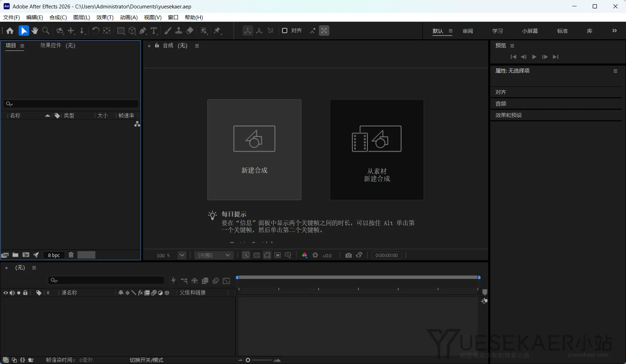
Task: Create new folder in project panel
Action: coord(15,255)
